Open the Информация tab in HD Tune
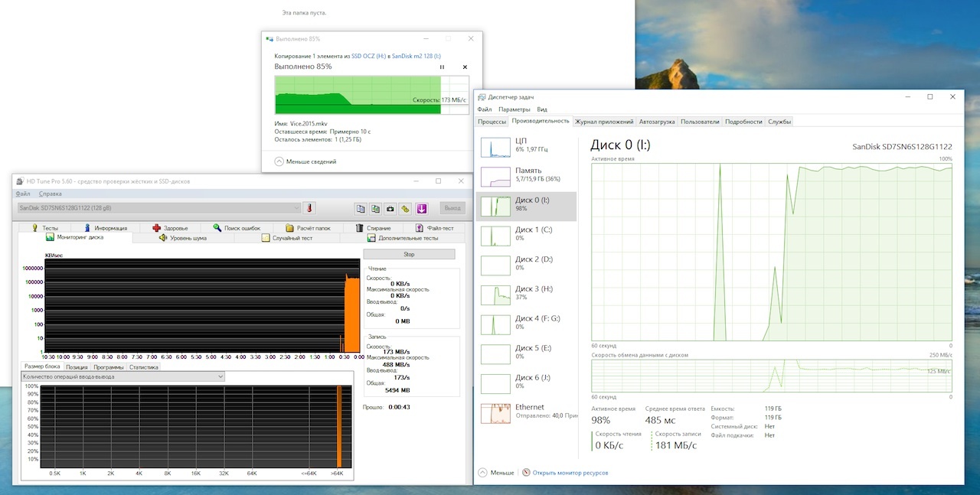This screenshot has height=495, width=980. [106, 228]
